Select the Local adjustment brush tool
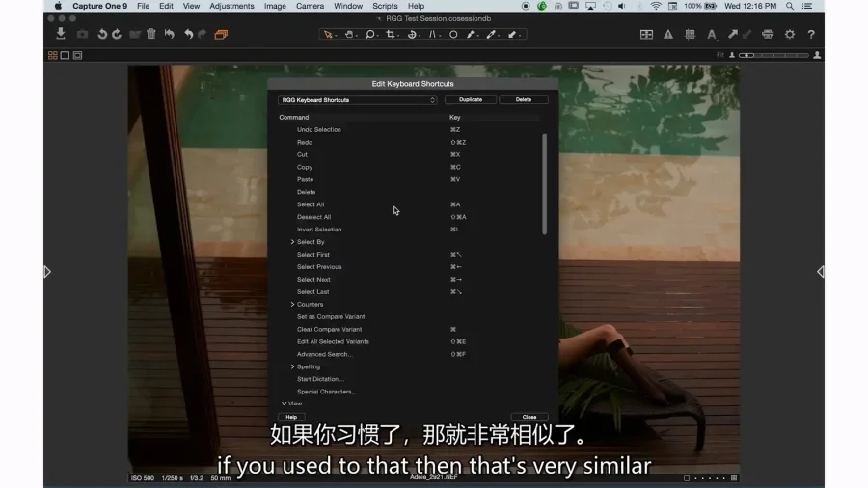868x488 pixels. [471, 35]
